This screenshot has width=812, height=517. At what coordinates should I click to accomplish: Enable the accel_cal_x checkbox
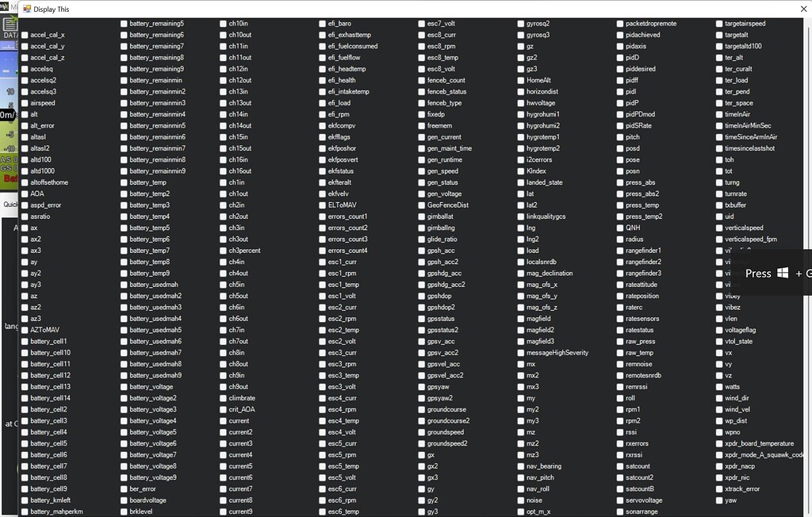click(25, 35)
